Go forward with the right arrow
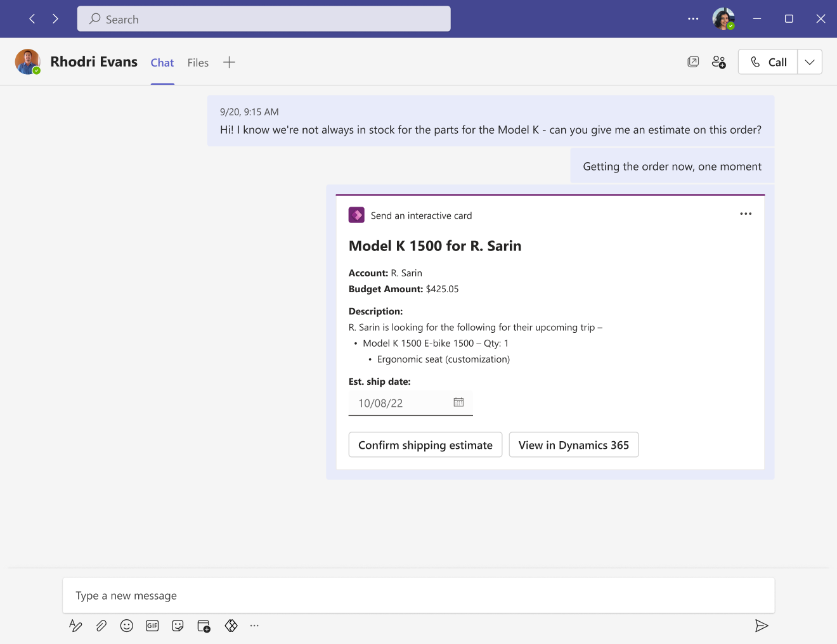The height and width of the screenshot is (644, 837). pos(55,19)
